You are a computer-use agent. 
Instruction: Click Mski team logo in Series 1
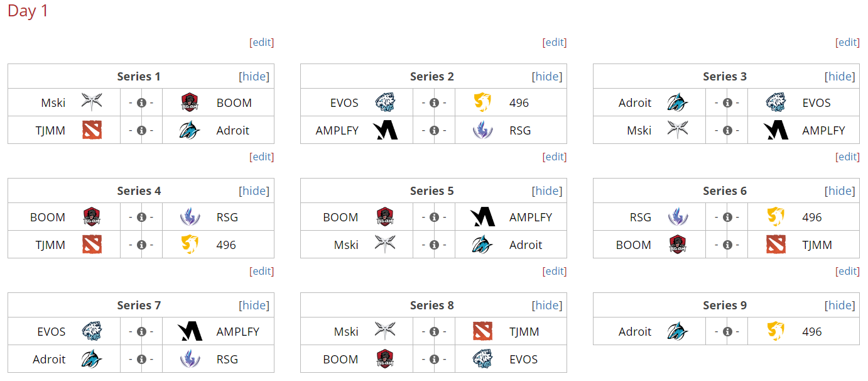[x=92, y=102]
